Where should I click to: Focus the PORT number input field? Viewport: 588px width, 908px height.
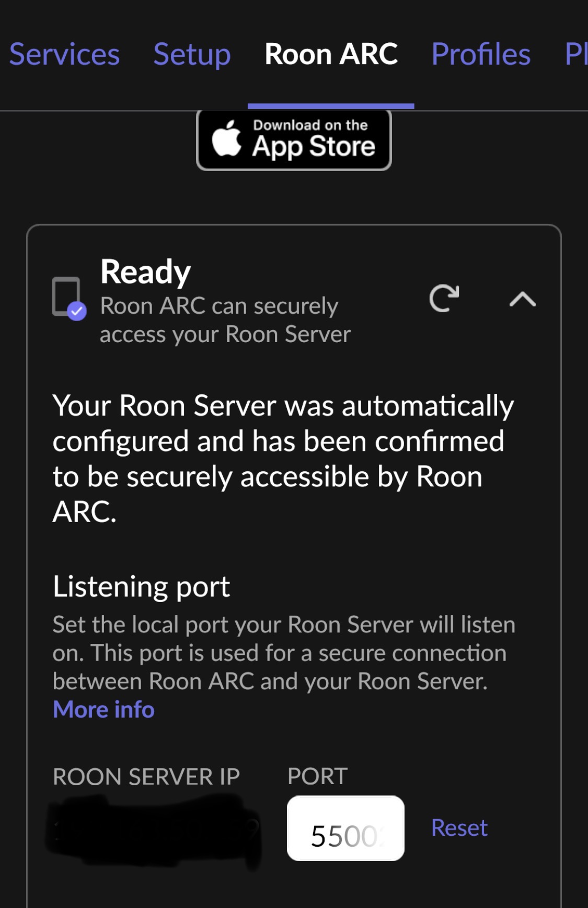coord(345,828)
